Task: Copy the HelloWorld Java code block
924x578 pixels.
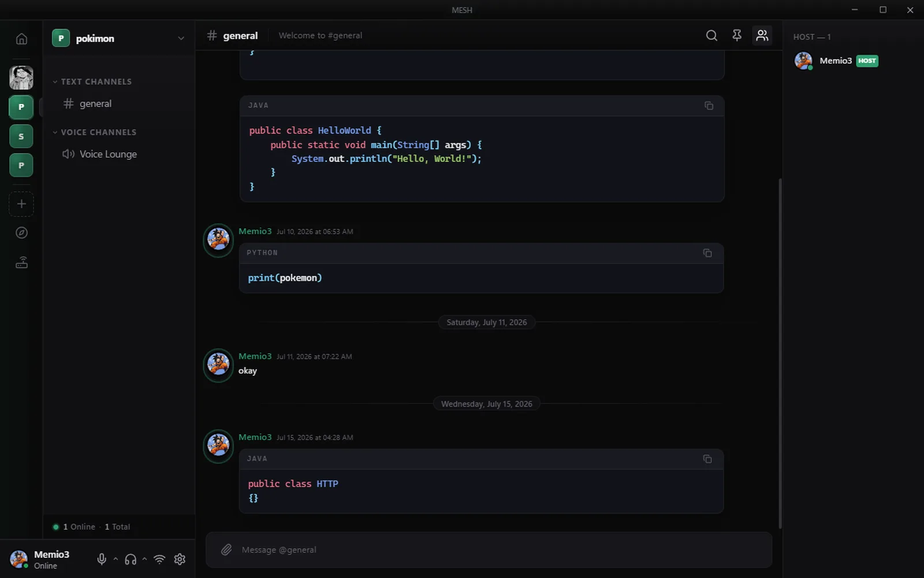Action: [x=709, y=105]
